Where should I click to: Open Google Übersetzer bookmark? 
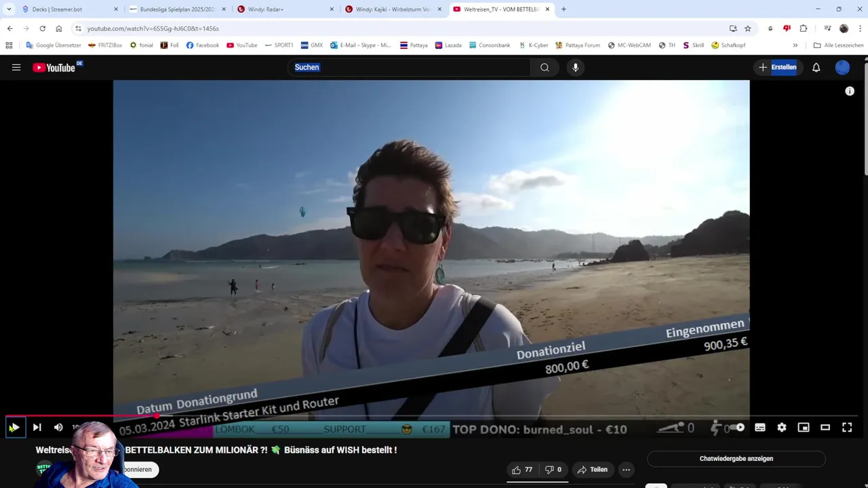pos(54,45)
